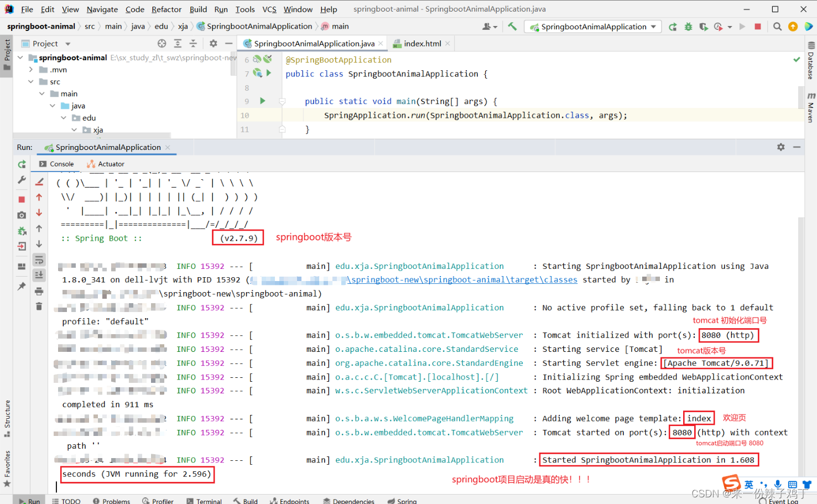The height and width of the screenshot is (504, 817).
Task: Rerun SpringbootAnimalApplication from the top toolbar
Action: (673, 27)
